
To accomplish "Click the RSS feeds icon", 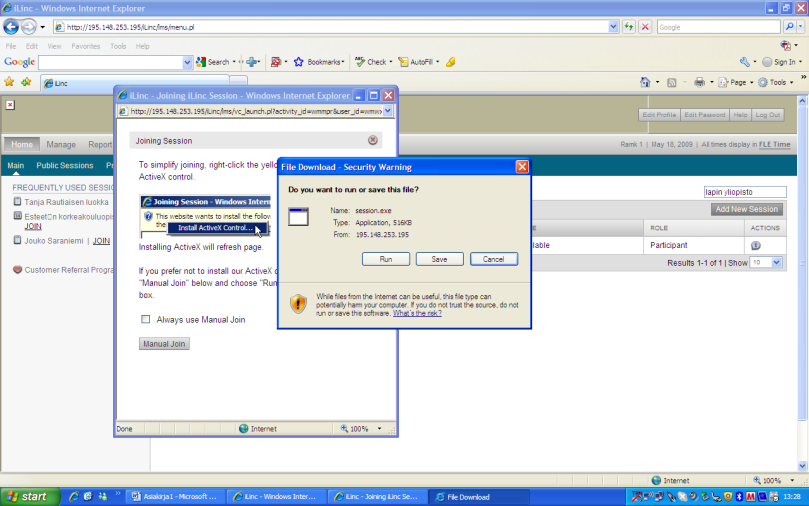I will point(671,82).
